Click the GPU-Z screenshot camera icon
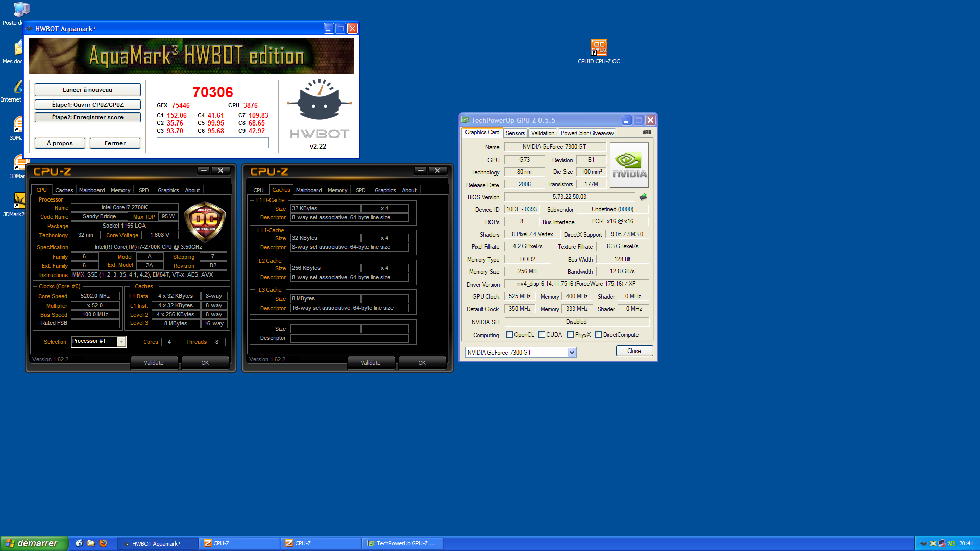The image size is (980, 551). (x=647, y=132)
